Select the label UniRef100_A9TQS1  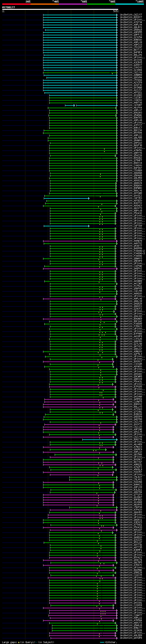click(131, 93)
